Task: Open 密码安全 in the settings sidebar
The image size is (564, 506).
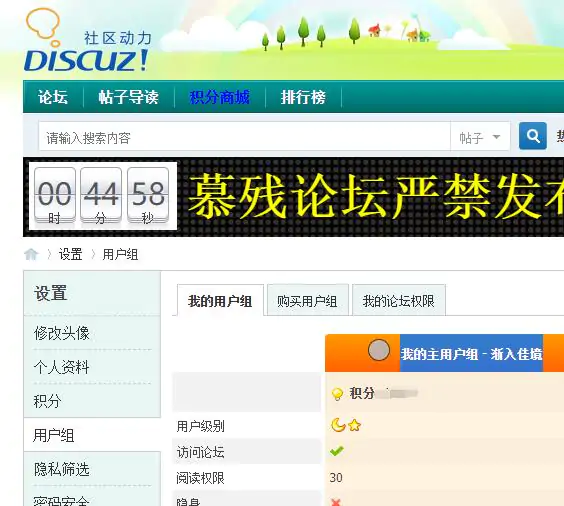Action: [62, 501]
